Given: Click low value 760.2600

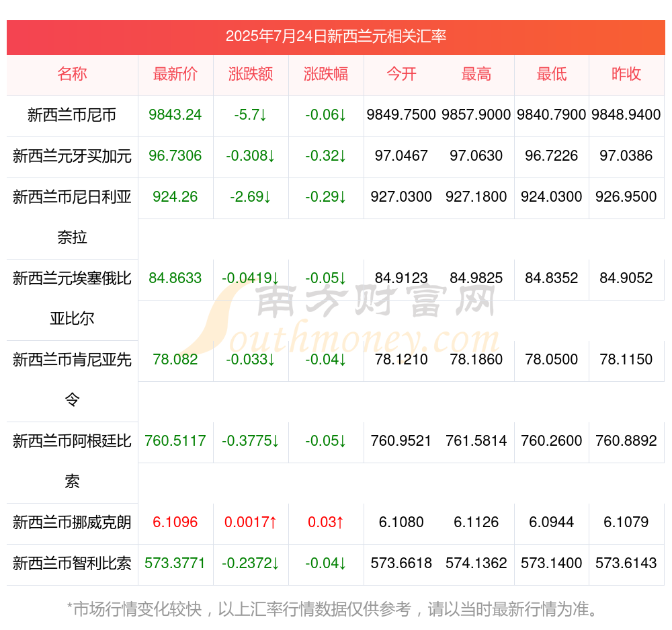Looking at the screenshot, I should 552,441.
